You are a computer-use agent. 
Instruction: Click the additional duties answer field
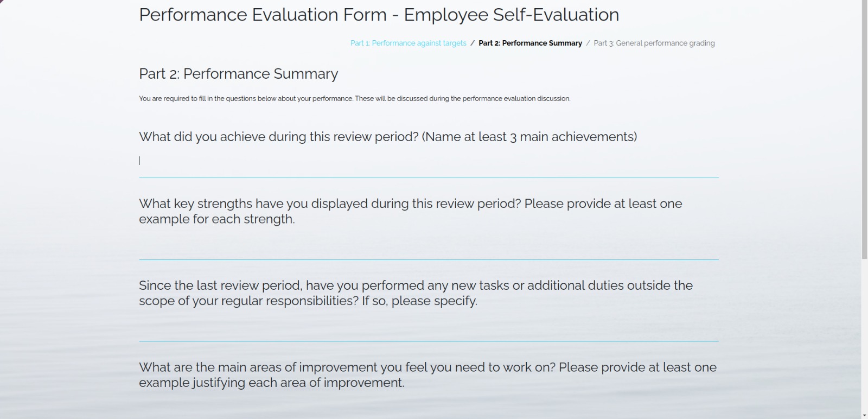point(429,325)
